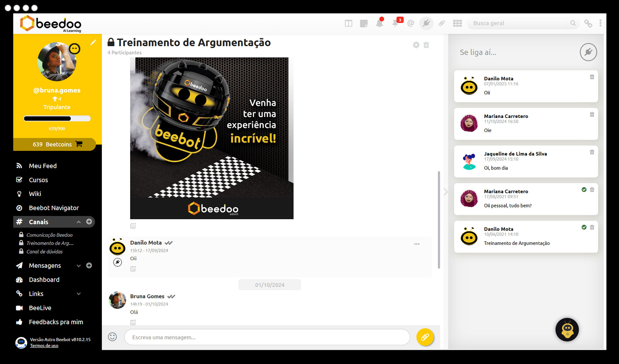Add reaction to Bruna Gomes's Olá message
The image size is (619, 364).
[133, 322]
